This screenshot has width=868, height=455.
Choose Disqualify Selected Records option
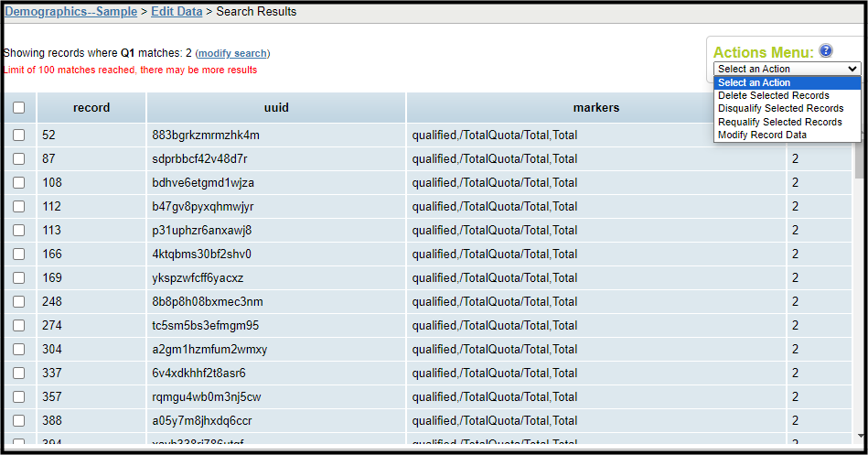(x=788, y=108)
